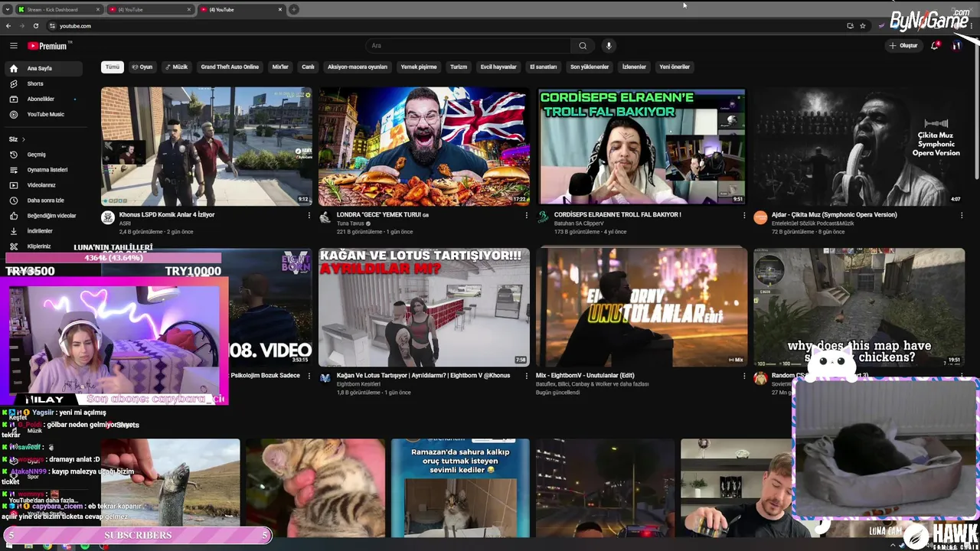Open options menu for Kağan ve Lotus video
The image size is (980, 551).
[526, 377]
